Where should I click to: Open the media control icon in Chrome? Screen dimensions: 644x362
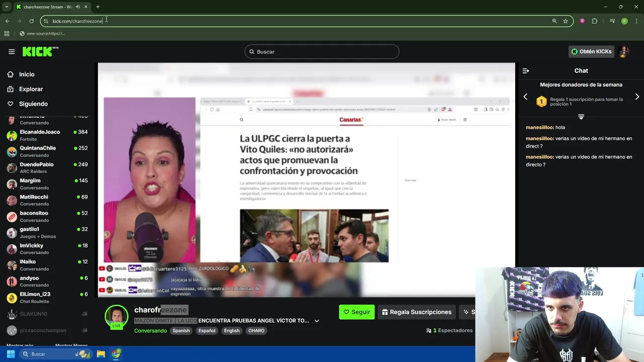pyautogui.click(x=612, y=21)
